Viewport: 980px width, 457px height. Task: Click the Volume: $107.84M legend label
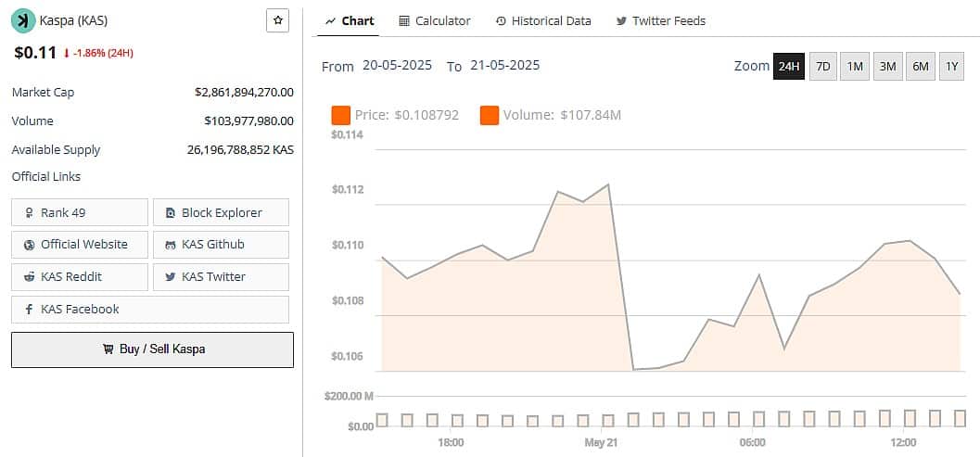click(562, 115)
